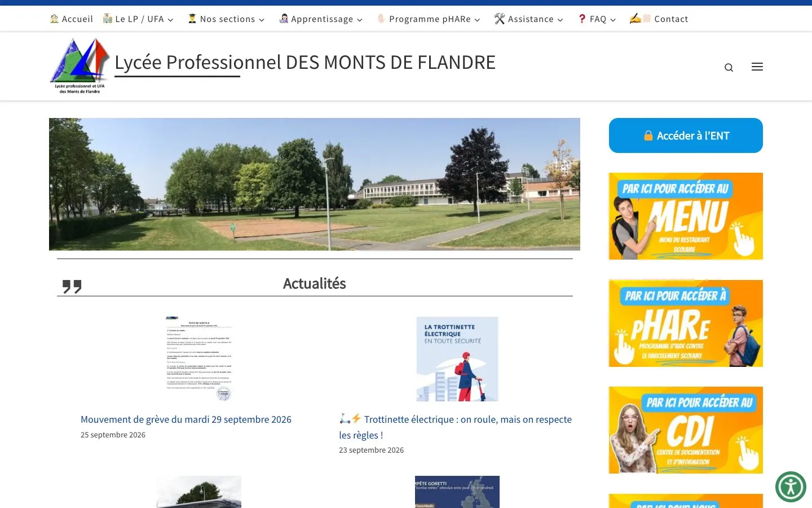Click the hand icon beside Programme pHARe
The image size is (812, 508).
[x=381, y=19]
